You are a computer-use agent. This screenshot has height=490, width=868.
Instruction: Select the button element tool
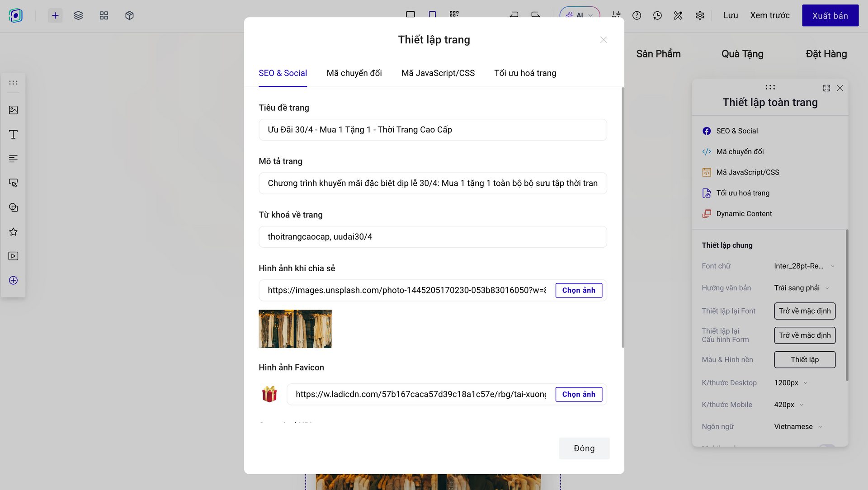pos(13,183)
